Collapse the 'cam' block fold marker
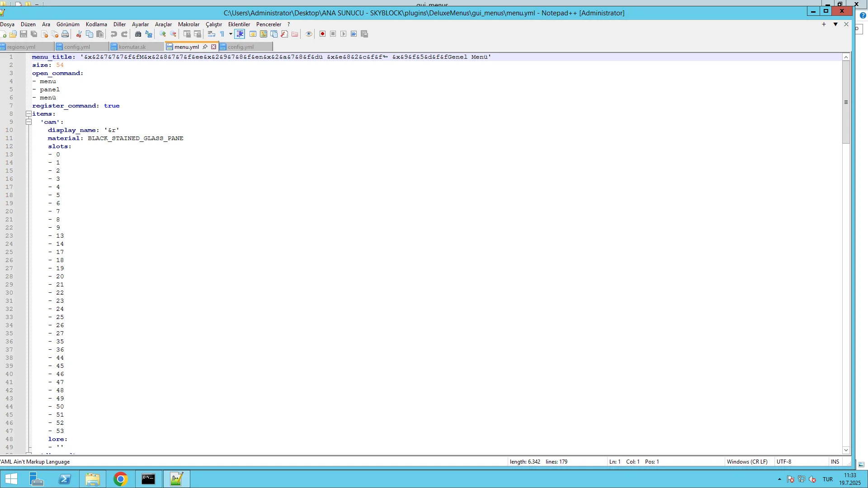 pyautogui.click(x=28, y=122)
